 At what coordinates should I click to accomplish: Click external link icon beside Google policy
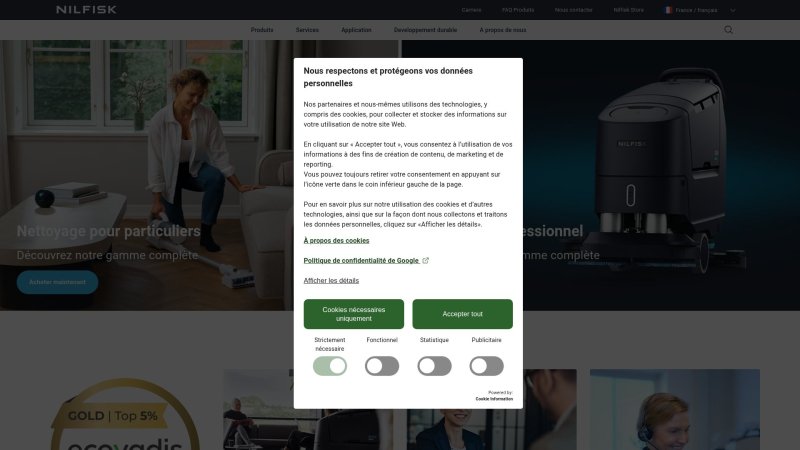point(426,260)
